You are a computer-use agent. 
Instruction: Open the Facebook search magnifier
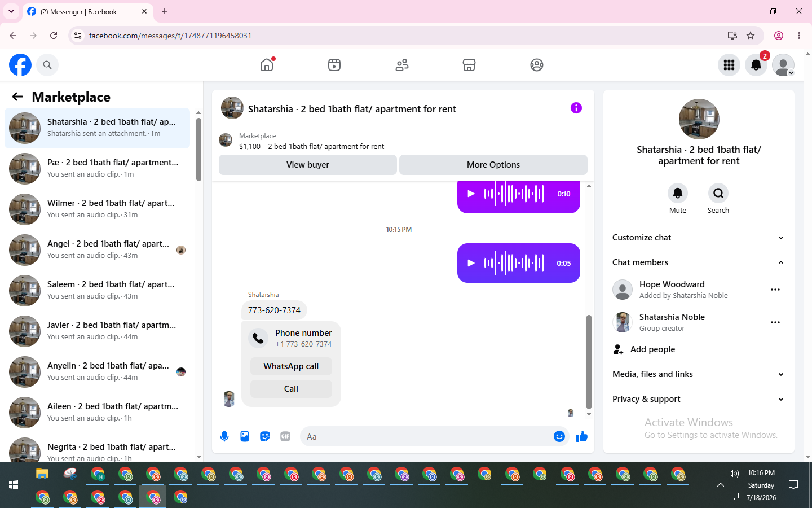[47, 65]
